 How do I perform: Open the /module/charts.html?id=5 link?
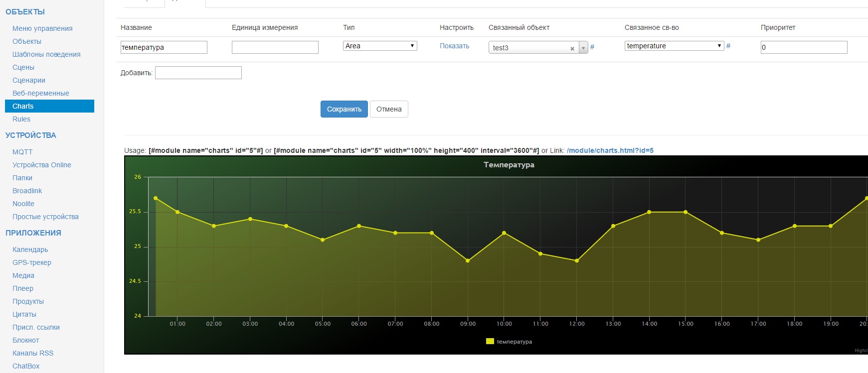610,150
